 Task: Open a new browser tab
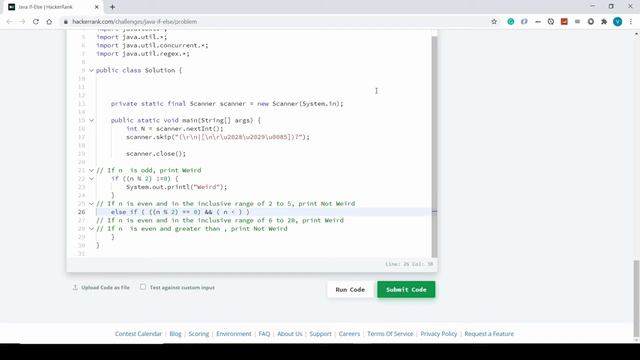[112, 7]
